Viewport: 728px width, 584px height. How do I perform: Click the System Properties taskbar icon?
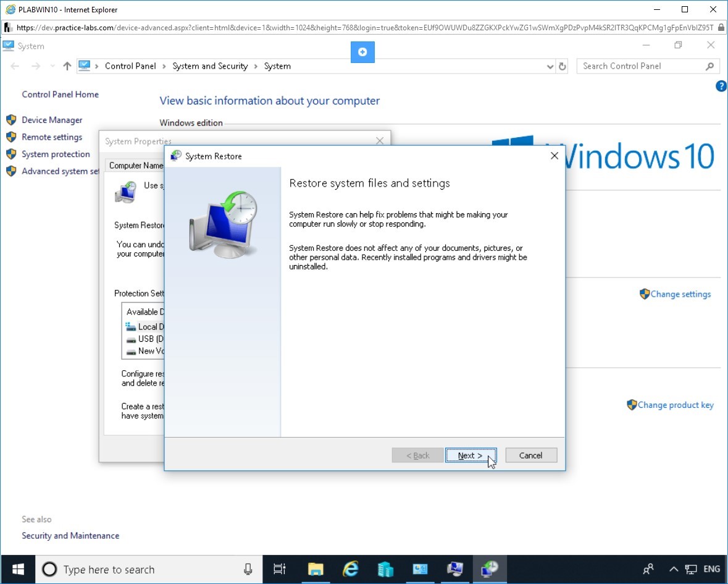[x=455, y=569]
